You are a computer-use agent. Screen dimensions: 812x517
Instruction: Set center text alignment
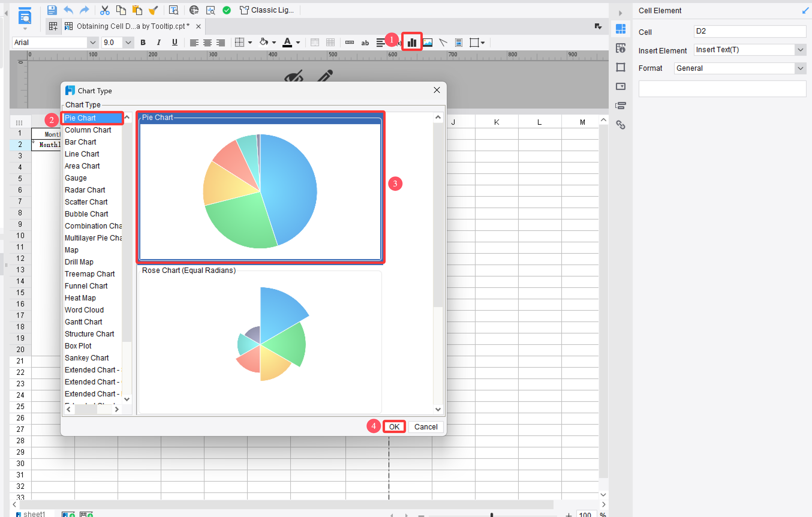point(207,43)
